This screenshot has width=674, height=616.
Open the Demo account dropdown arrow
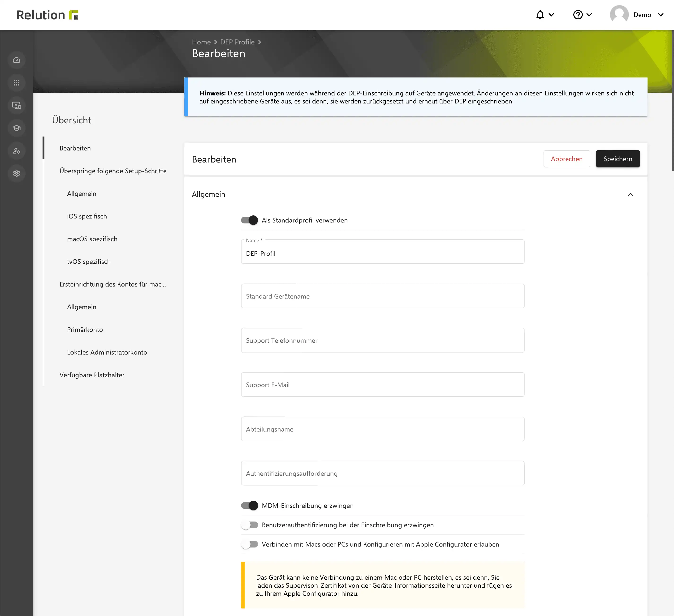coord(661,15)
